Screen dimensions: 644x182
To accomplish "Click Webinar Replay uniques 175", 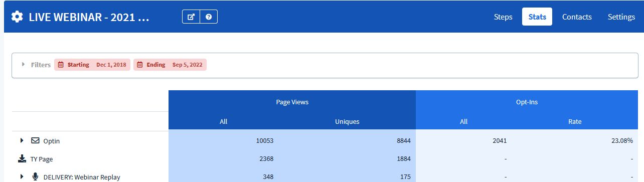I will (x=405, y=176).
